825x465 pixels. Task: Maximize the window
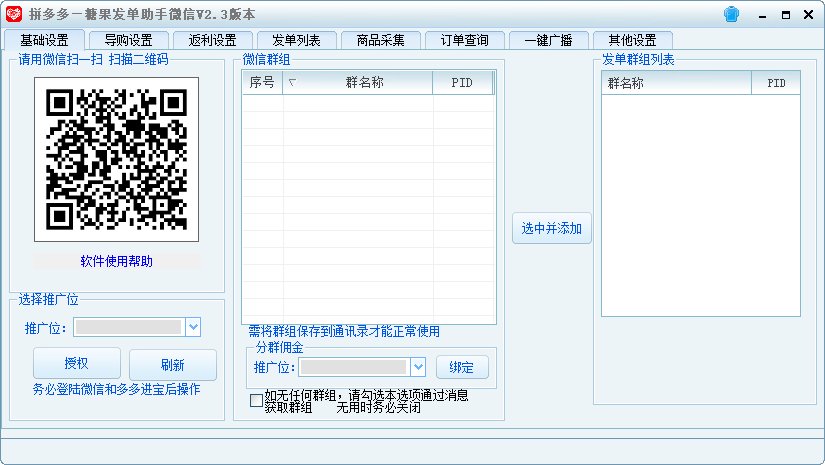pos(786,15)
